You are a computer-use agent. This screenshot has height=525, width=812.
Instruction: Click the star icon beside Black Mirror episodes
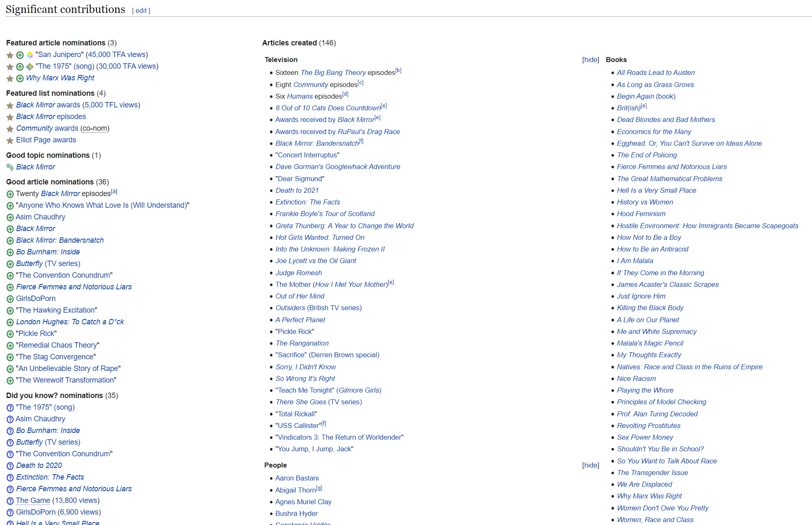10,117
